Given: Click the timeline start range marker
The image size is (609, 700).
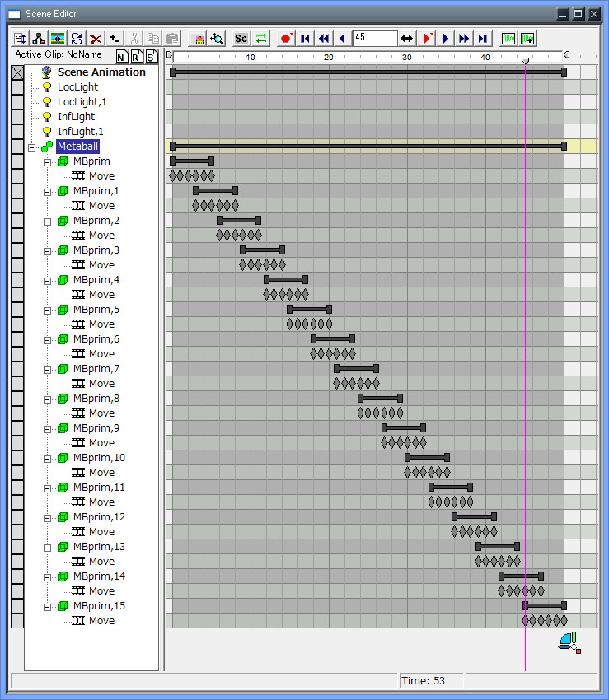Looking at the screenshot, I should click(x=169, y=55).
